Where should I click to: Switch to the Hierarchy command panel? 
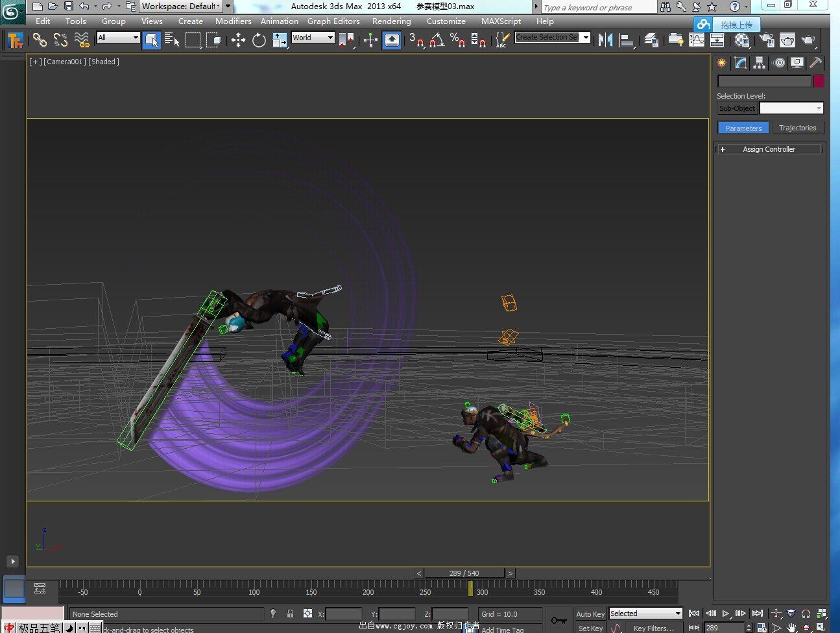[759, 63]
